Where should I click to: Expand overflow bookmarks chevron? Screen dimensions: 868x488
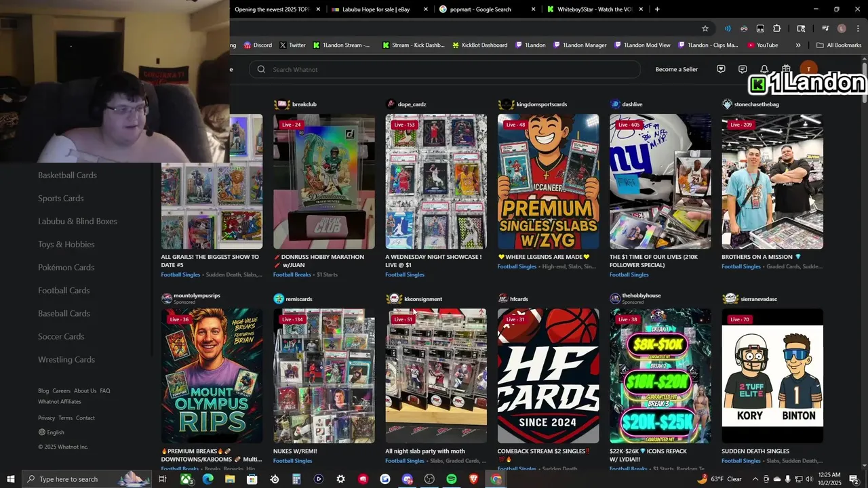click(x=798, y=45)
